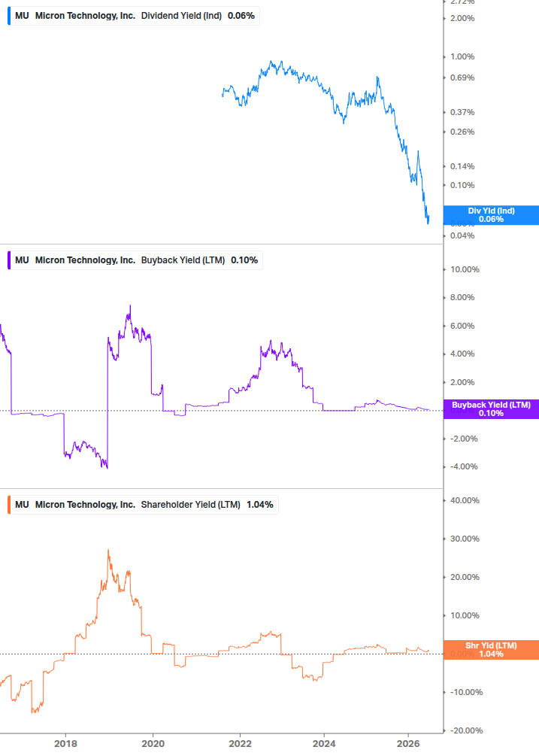Click the 2022 label on the time axis
The width and height of the screenshot is (539, 756).
tap(240, 743)
